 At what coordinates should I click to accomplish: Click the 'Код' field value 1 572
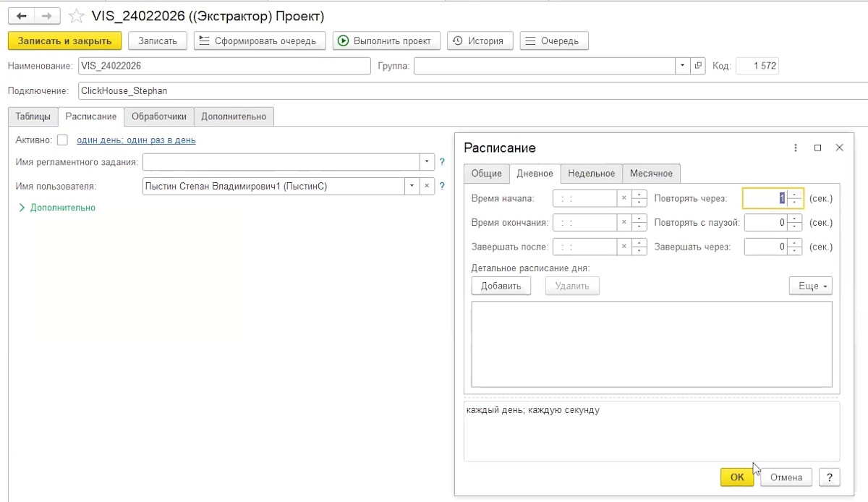coord(757,66)
